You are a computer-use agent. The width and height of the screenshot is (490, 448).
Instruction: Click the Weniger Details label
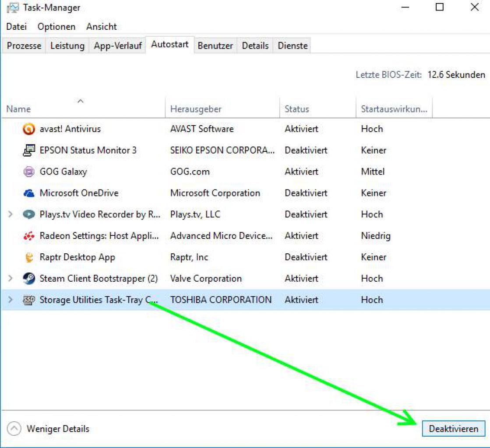pyautogui.click(x=58, y=429)
